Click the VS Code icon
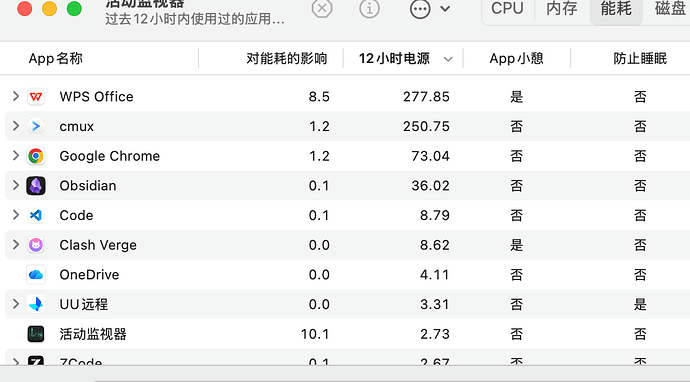This screenshot has height=382, width=690. 36,215
